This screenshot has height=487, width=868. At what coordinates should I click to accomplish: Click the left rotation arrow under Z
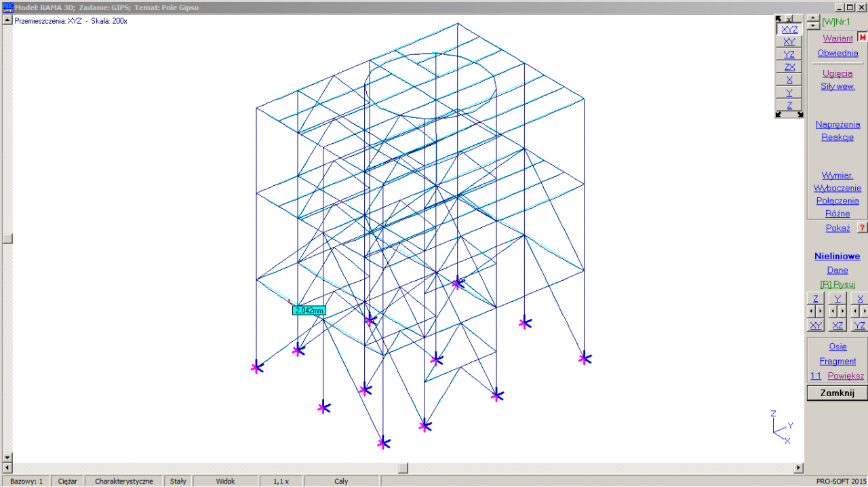point(811,311)
